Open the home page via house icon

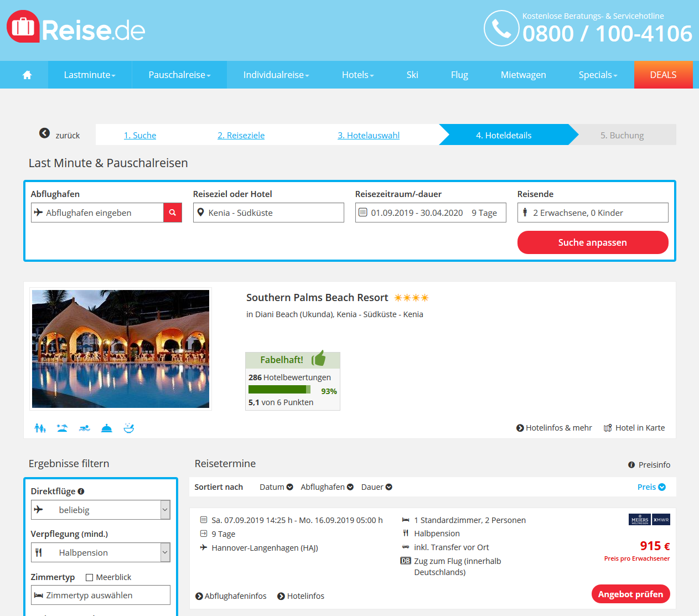(27, 75)
